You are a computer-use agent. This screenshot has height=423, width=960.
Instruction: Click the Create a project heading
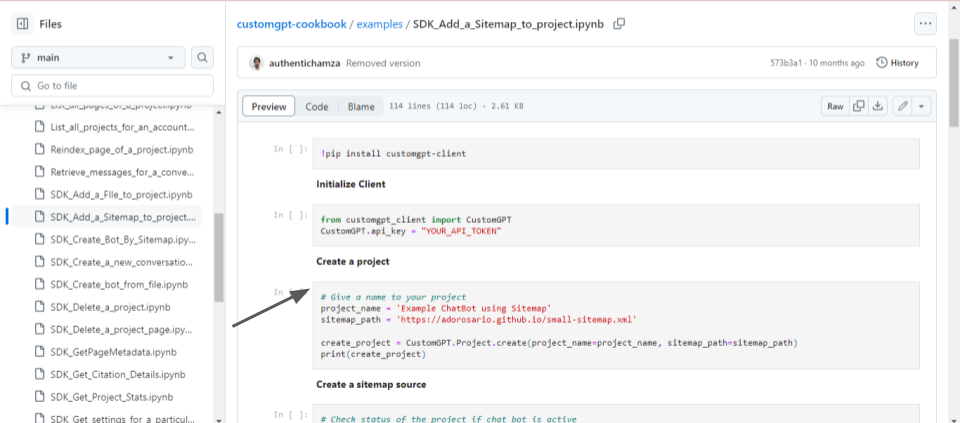[353, 261]
